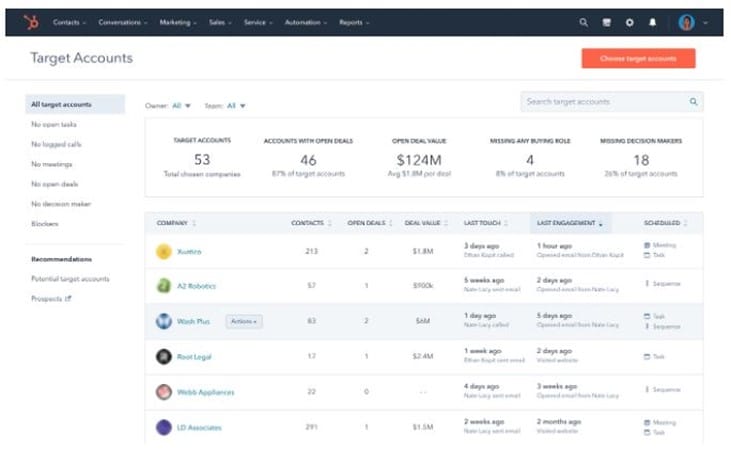Open the Prospects link
Image resolution: width=731 pixels, height=464 pixels.
pos(47,298)
